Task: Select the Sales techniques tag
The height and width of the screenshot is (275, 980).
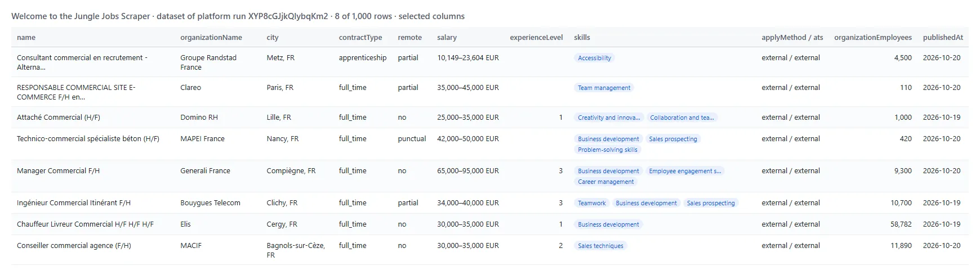Action: tap(600, 246)
